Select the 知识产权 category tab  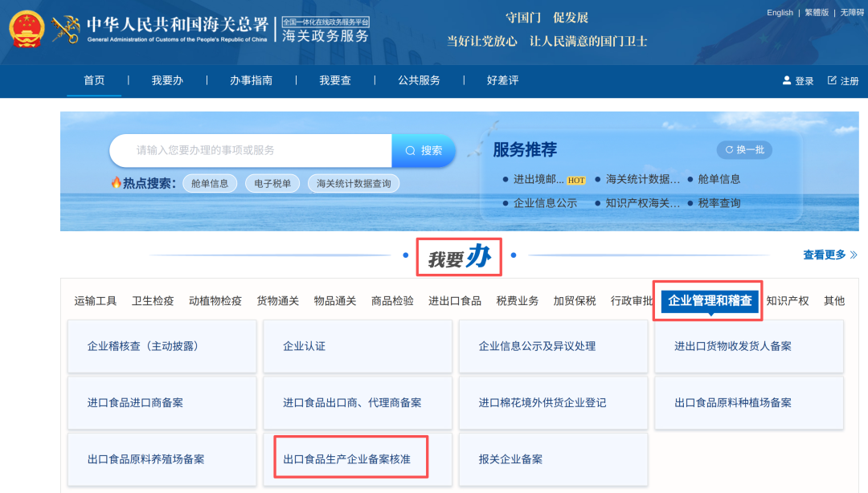click(788, 300)
